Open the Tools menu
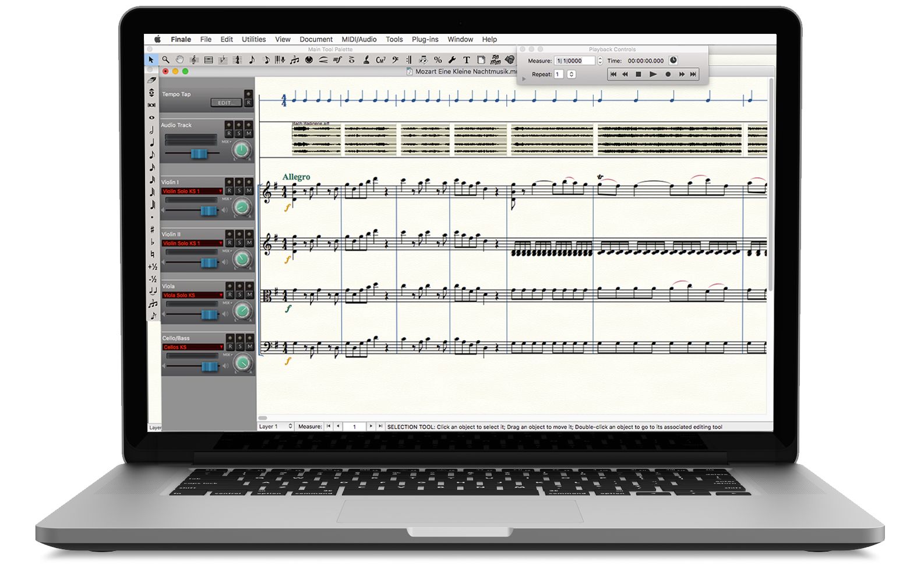The image size is (924, 565). (x=394, y=39)
